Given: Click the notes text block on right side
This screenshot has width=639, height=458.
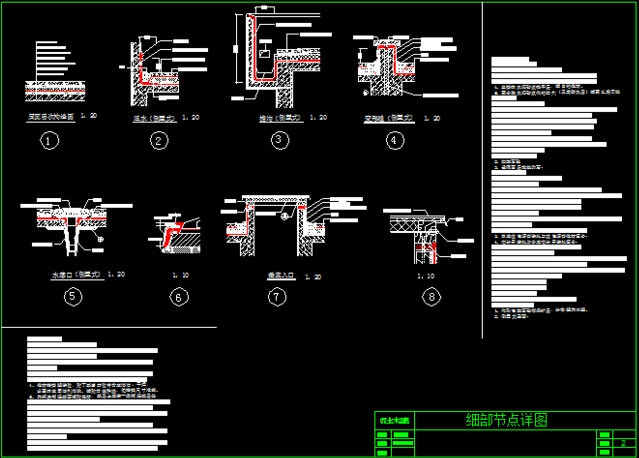Looking at the screenshot, I should (x=545, y=190).
